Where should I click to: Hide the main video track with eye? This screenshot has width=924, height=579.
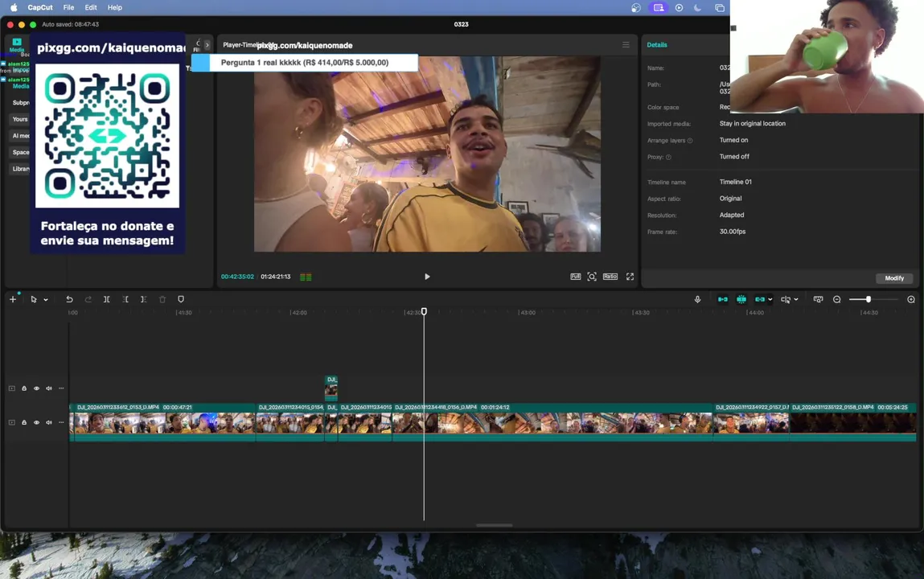36,422
